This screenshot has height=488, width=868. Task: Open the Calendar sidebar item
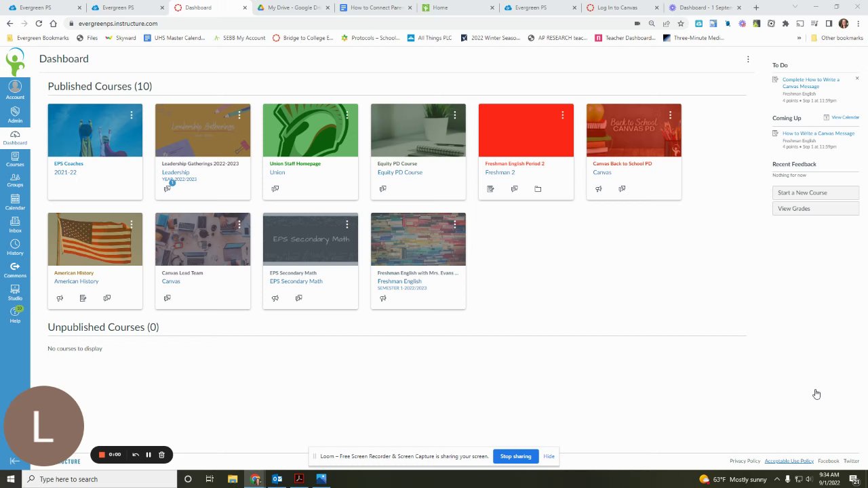pos(15,203)
